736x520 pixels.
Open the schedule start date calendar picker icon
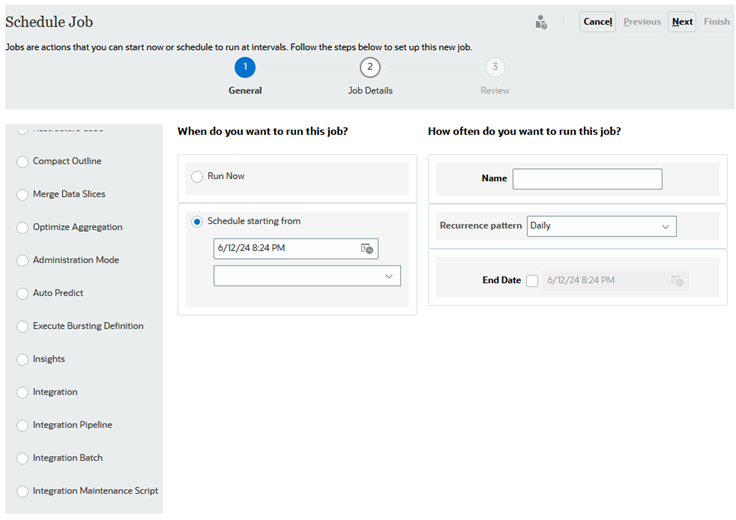[x=367, y=248]
